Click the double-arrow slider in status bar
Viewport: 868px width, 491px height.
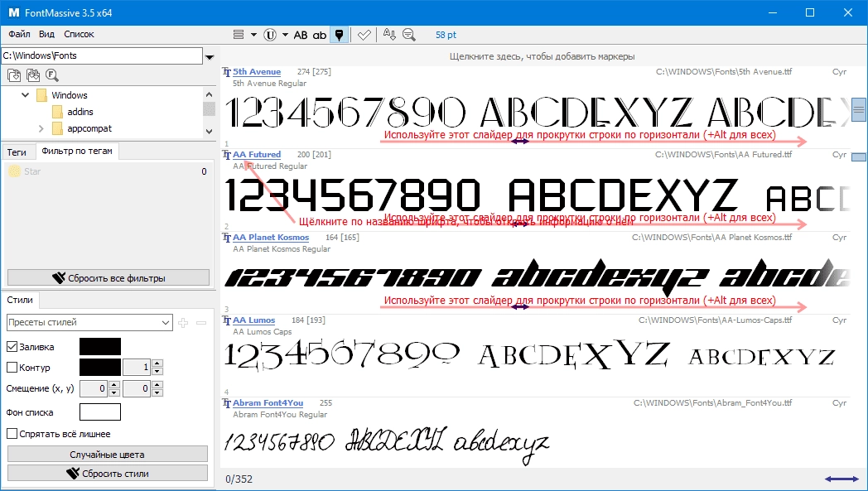(x=841, y=479)
